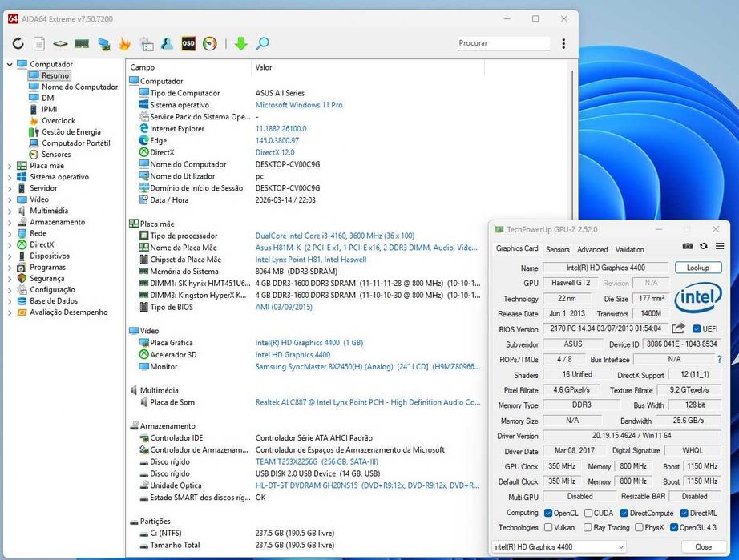Click the Bus Interface question mark
This screenshot has height=560, width=739.
(719, 359)
